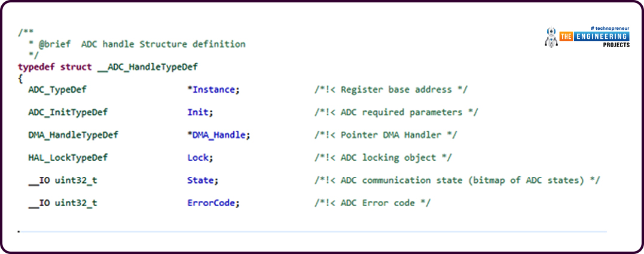644x254 pixels.
Task: Click the DMA_HandleTypeDef type name
Action: 74,135
